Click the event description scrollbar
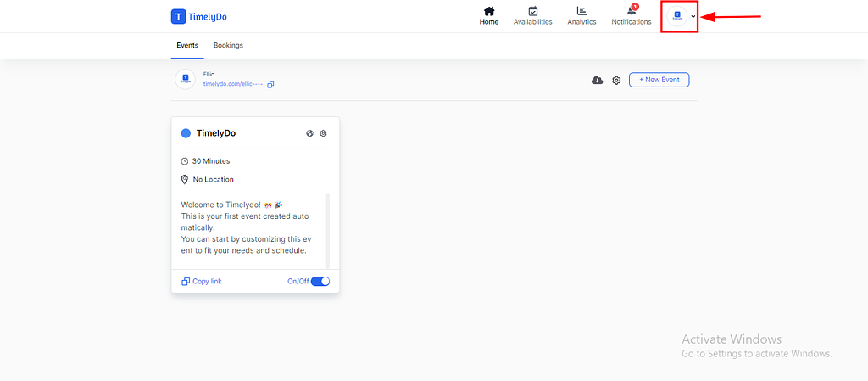The width and height of the screenshot is (868, 381). (327, 231)
